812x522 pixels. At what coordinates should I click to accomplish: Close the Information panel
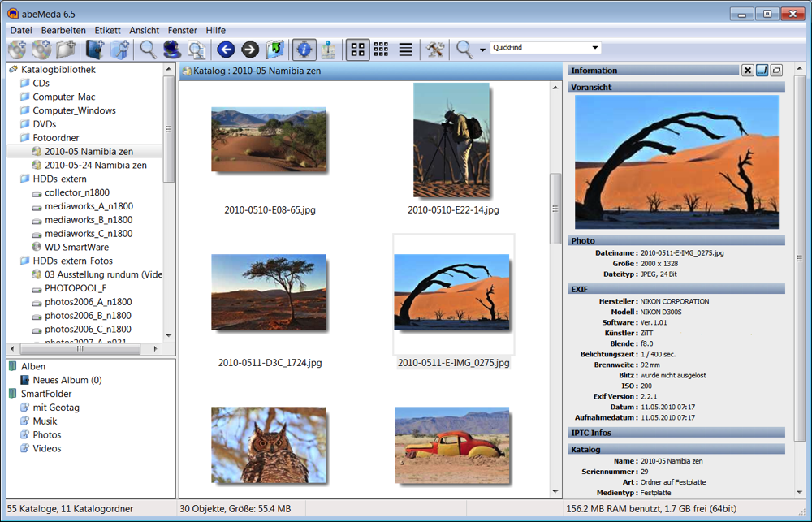coord(747,71)
